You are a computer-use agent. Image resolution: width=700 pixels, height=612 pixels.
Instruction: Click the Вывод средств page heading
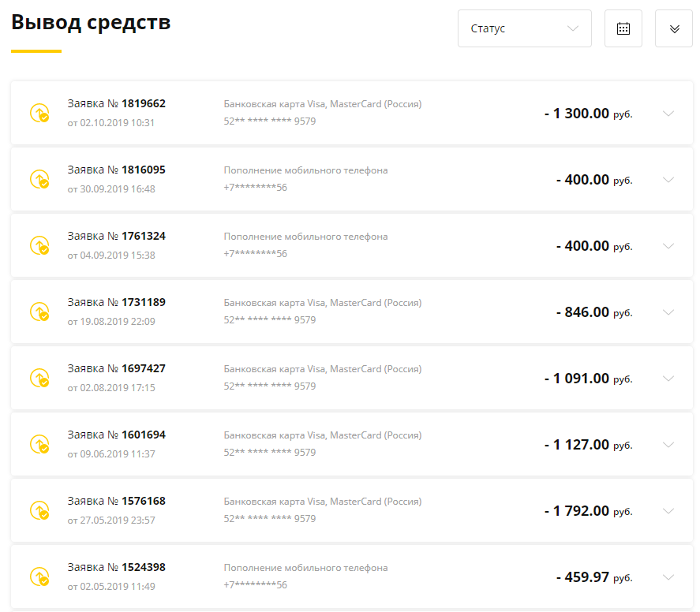click(x=91, y=22)
